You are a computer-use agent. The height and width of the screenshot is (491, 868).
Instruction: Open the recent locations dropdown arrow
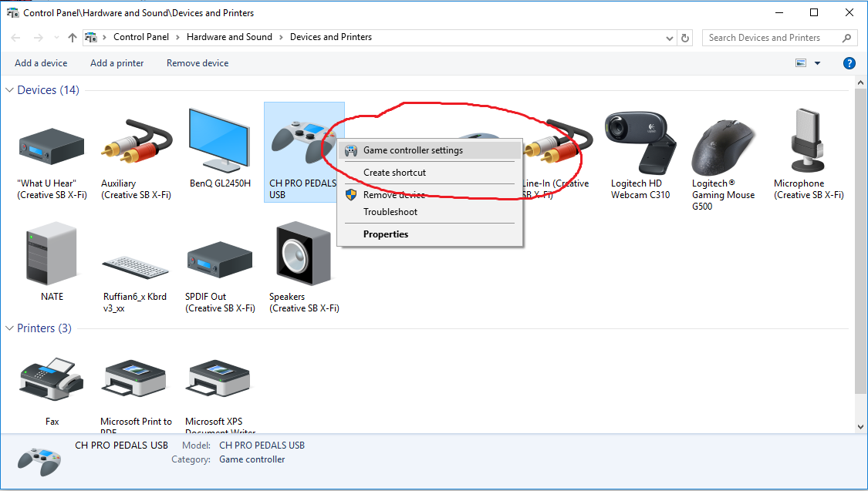pos(56,38)
